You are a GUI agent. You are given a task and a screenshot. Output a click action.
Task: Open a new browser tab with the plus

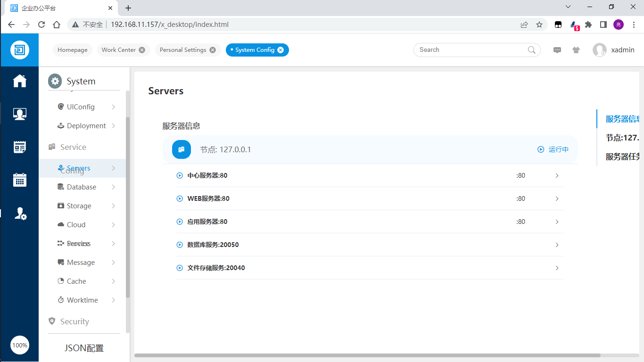pyautogui.click(x=128, y=8)
